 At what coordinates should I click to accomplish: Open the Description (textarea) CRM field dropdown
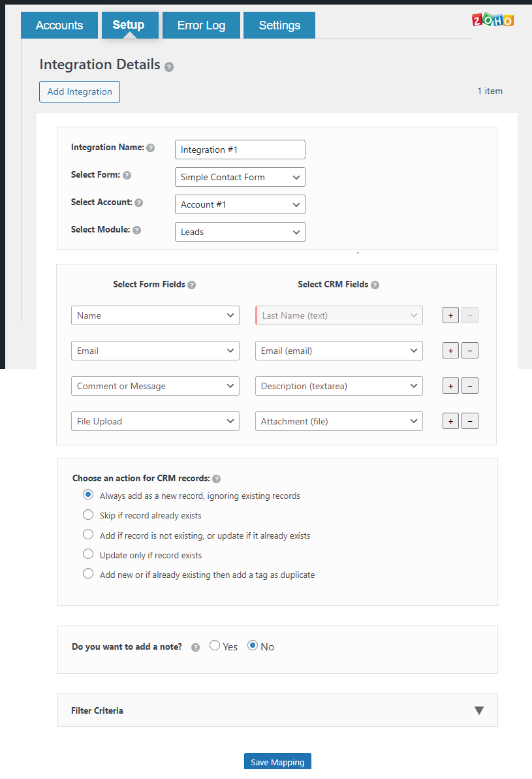(x=339, y=386)
